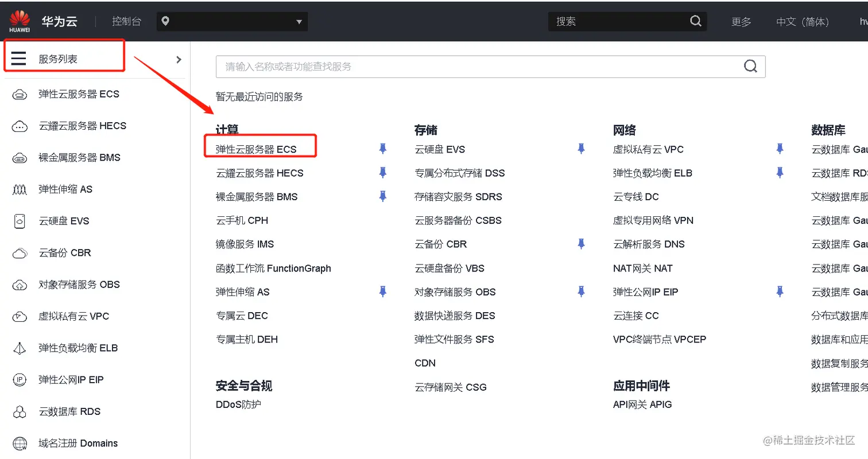Screen dimensions: 868x459
Task: Open 虚拟专用网络 VPN service
Action: click(x=653, y=220)
